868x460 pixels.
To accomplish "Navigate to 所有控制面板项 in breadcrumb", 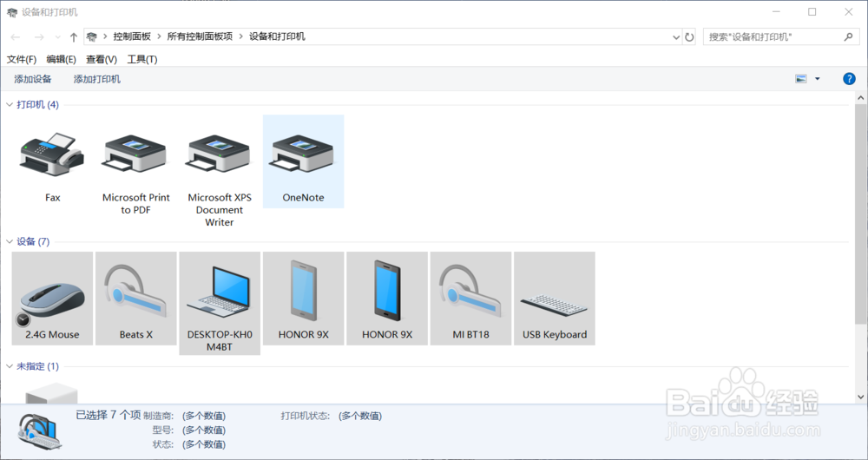I will (x=200, y=36).
